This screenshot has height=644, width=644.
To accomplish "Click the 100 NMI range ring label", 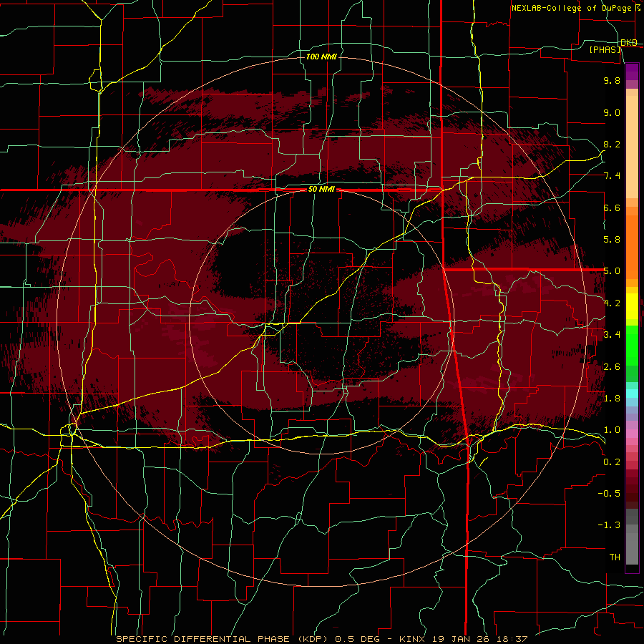I will click(321, 57).
